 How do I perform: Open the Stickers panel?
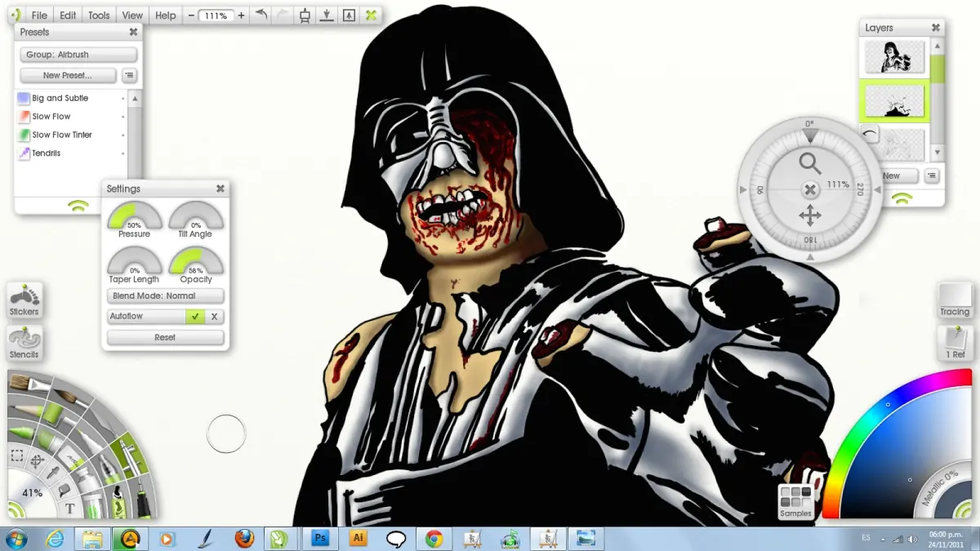[x=24, y=300]
